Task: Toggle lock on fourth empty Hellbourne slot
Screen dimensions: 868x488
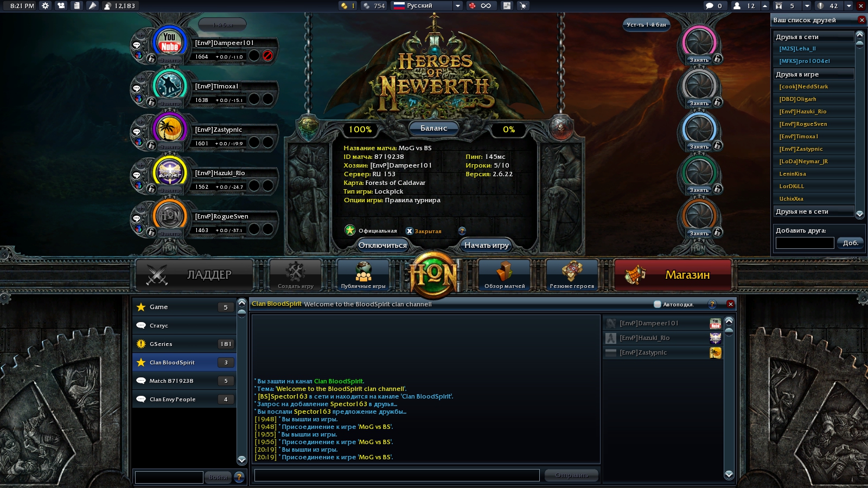Action: point(718,189)
